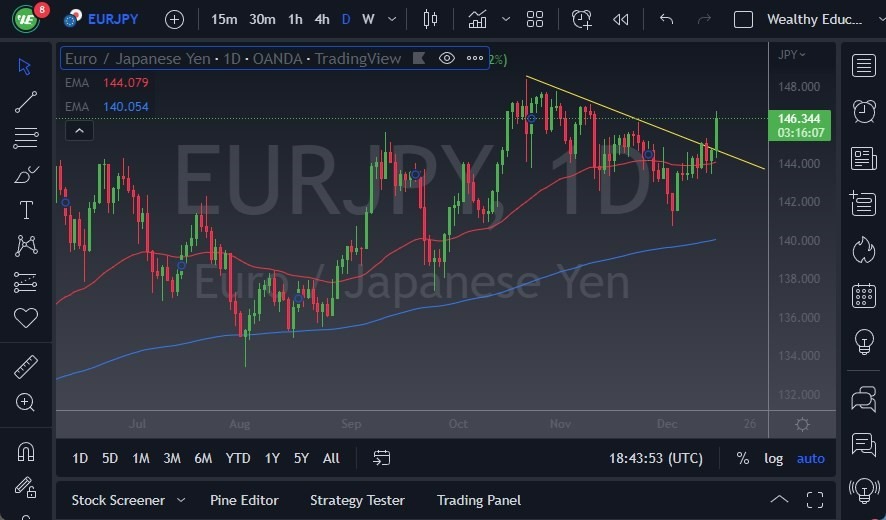Select the ruler measure tool

(x=26, y=367)
